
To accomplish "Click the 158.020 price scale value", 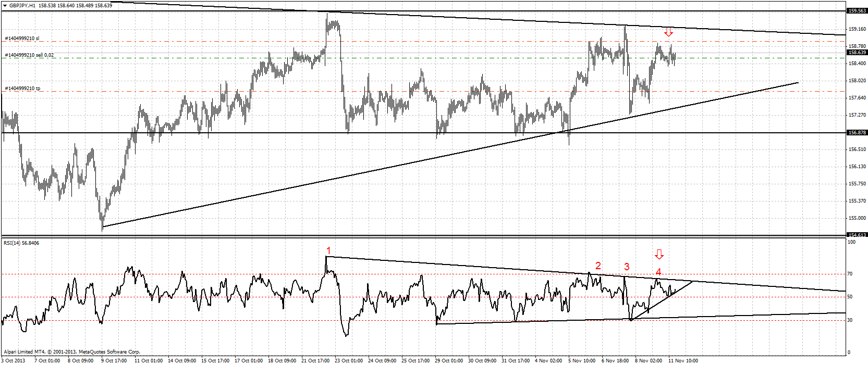I will [857, 81].
